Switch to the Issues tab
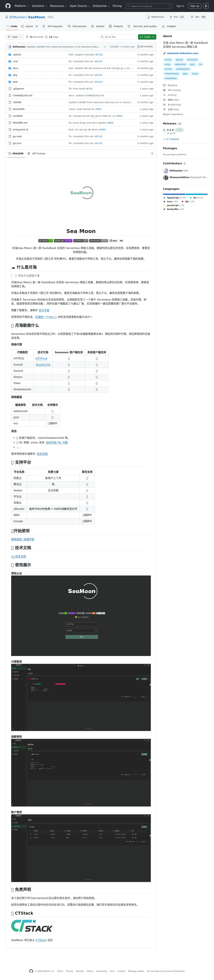 30,26
